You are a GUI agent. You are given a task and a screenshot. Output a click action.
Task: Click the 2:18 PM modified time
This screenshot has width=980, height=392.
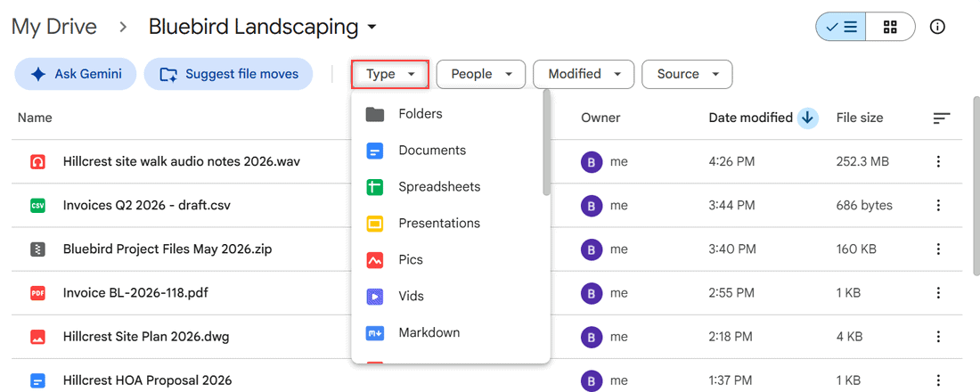[731, 337]
